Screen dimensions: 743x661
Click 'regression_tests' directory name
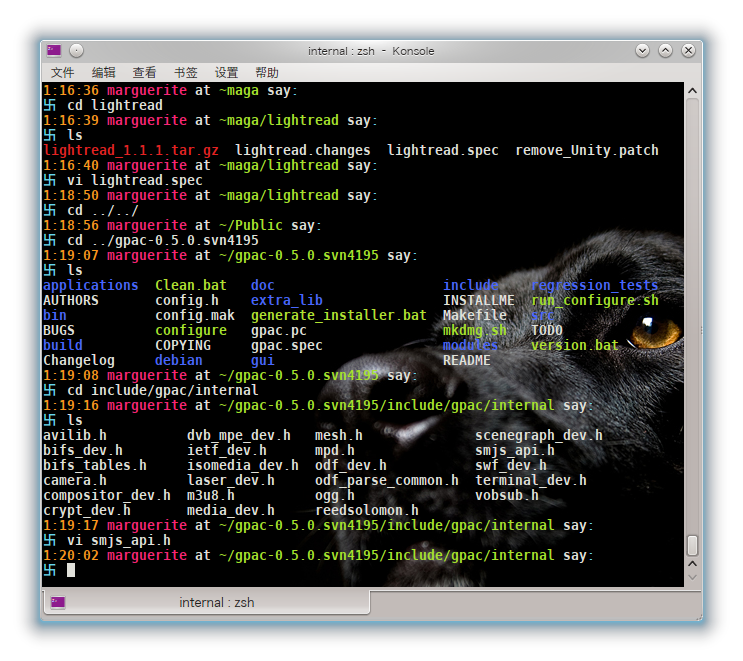tap(595, 285)
